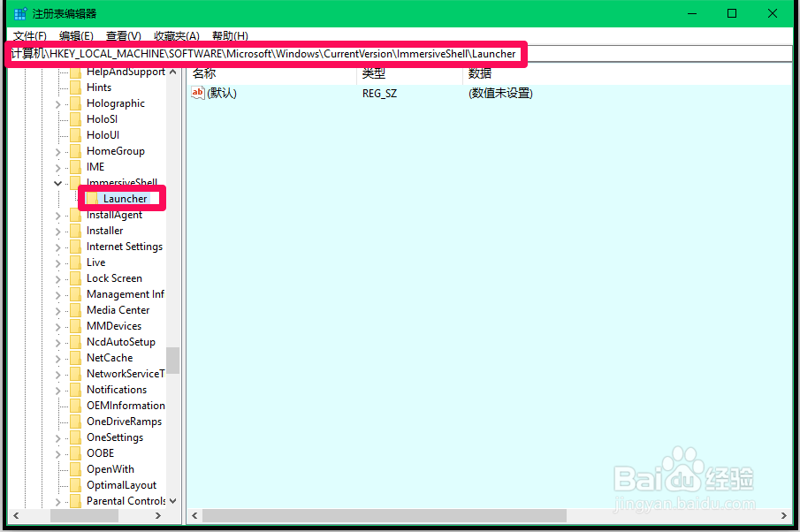Click the OOBE folder icon

coord(75,453)
